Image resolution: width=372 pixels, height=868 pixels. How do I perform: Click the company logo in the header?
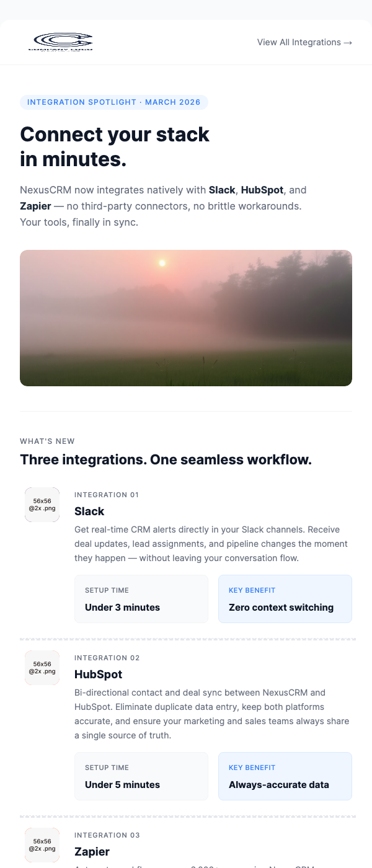[x=61, y=42]
